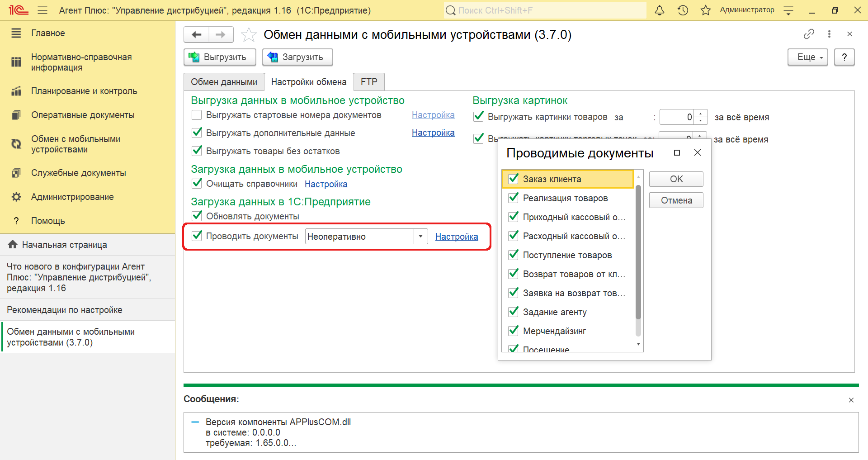Go forward with the right arrow

click(x=221, y=34)
